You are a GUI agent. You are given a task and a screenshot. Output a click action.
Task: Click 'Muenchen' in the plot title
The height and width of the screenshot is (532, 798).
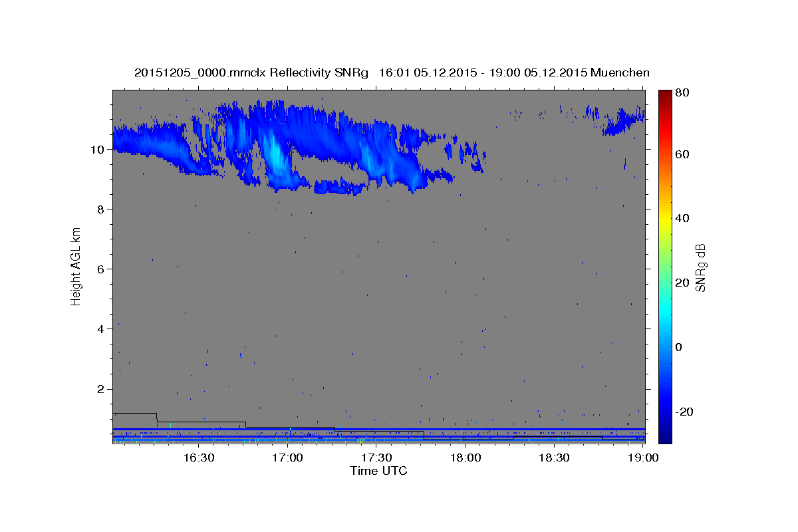click(620, 72)
